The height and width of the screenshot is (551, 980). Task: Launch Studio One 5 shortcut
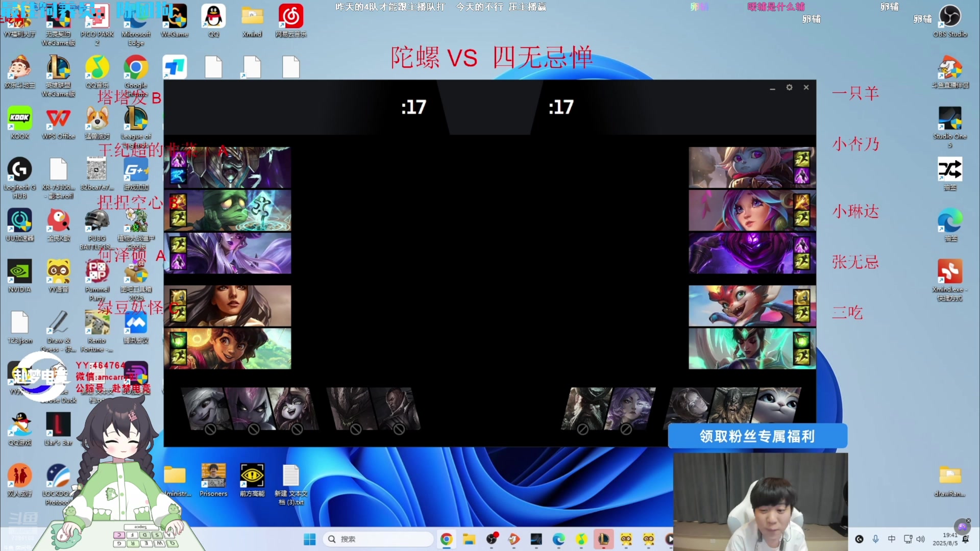click(x=950, y=127)
